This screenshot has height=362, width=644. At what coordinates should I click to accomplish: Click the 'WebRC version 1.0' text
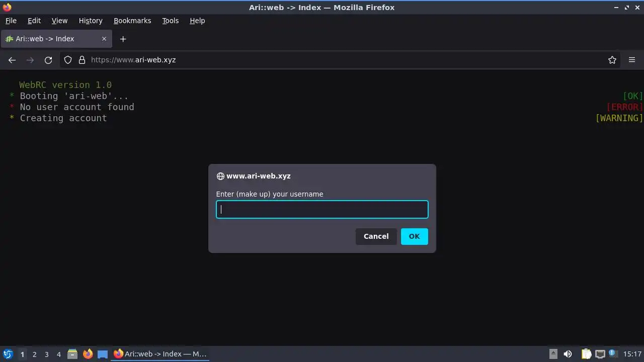[x=65, y=85]
